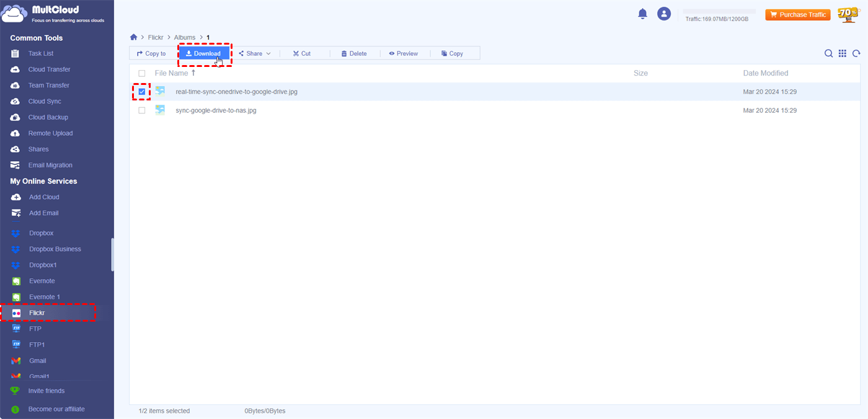Click Add Email in sidebar

(x=43, y=213)
